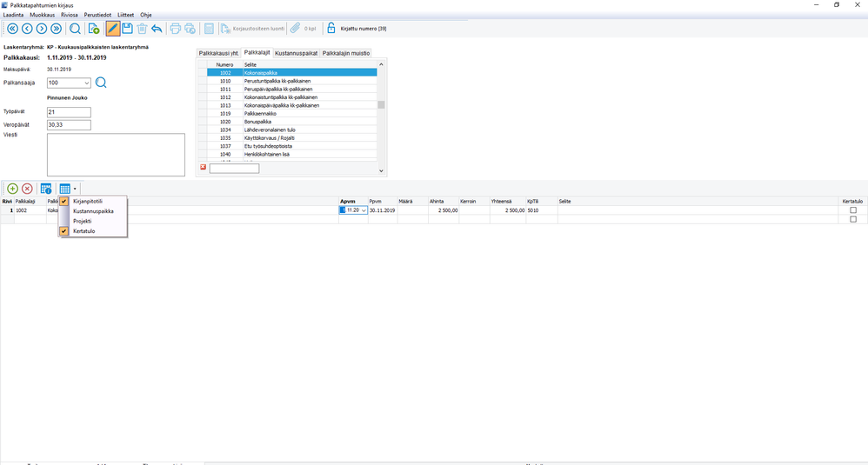Screen dimensions: 868x465
Task: Select 1013 Kokonaispäiväpalkka kk-palkkainen
Action: 291,106
